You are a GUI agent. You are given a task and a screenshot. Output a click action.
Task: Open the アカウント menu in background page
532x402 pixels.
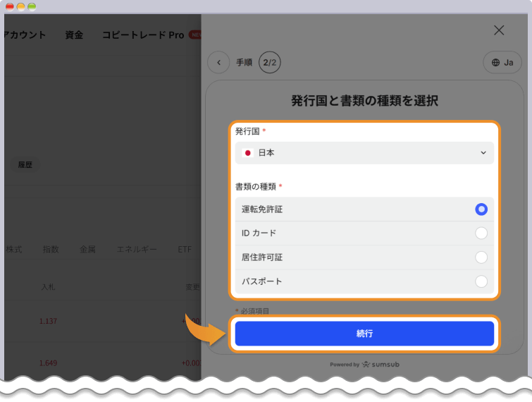click(25, 35)
